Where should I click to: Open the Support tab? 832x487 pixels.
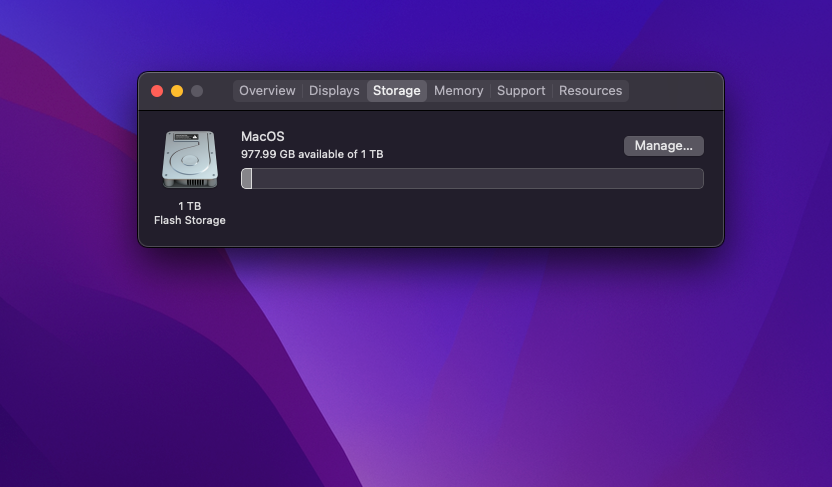point(521,91)
